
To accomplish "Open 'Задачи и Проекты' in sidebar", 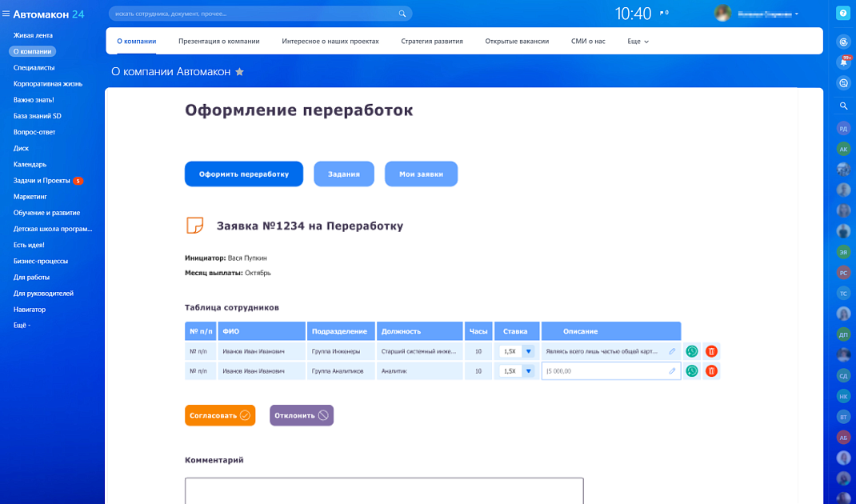I will 42,181.
